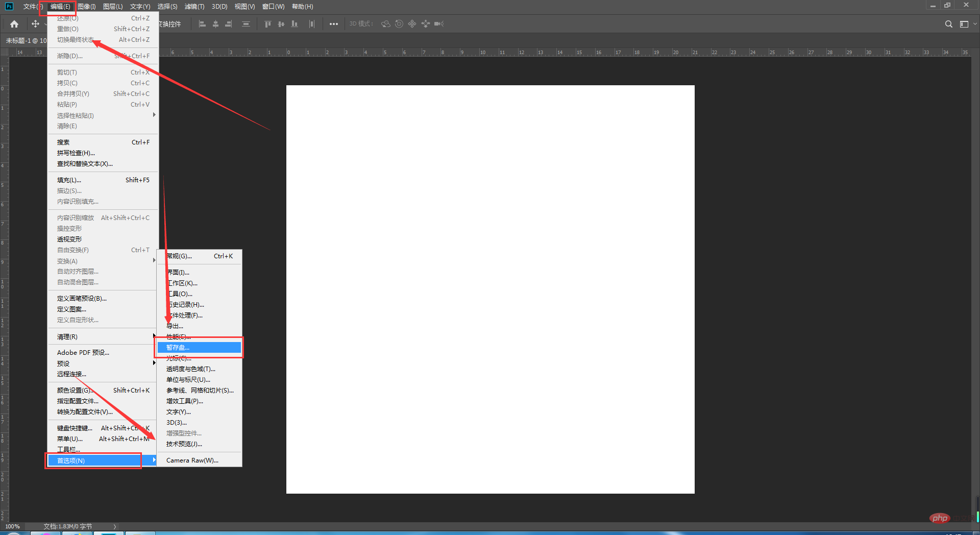Viewport: 980px width, 535px height.
Task: Open the 图层(L) menu
Action: [113, 7]
